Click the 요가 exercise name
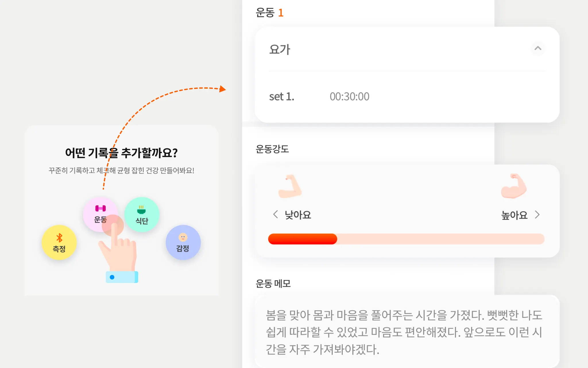This screenshot has height=368, width=588. coord(280,49)
